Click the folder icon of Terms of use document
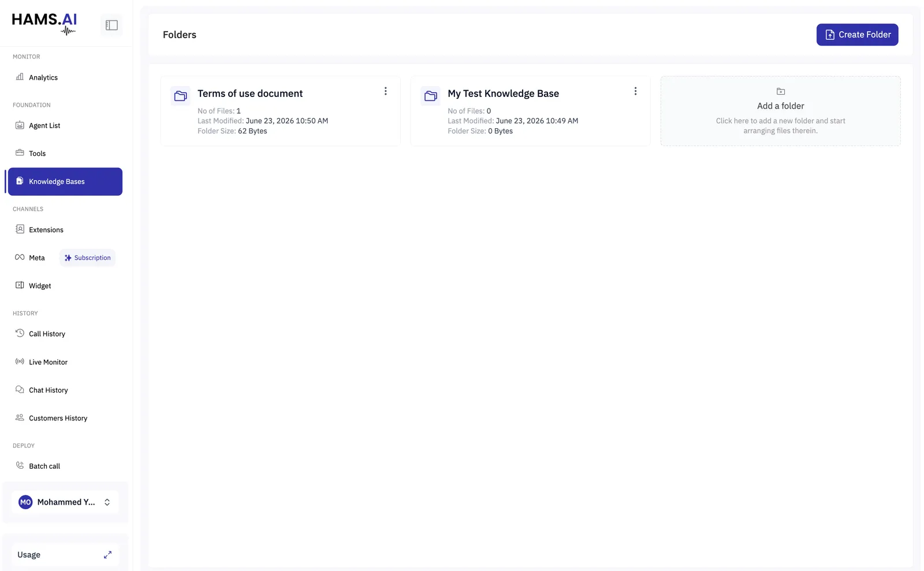 tap(181, 96)
